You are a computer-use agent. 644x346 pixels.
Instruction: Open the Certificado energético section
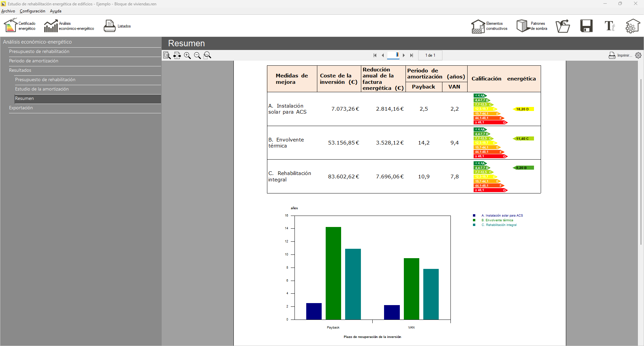[19, 26]
